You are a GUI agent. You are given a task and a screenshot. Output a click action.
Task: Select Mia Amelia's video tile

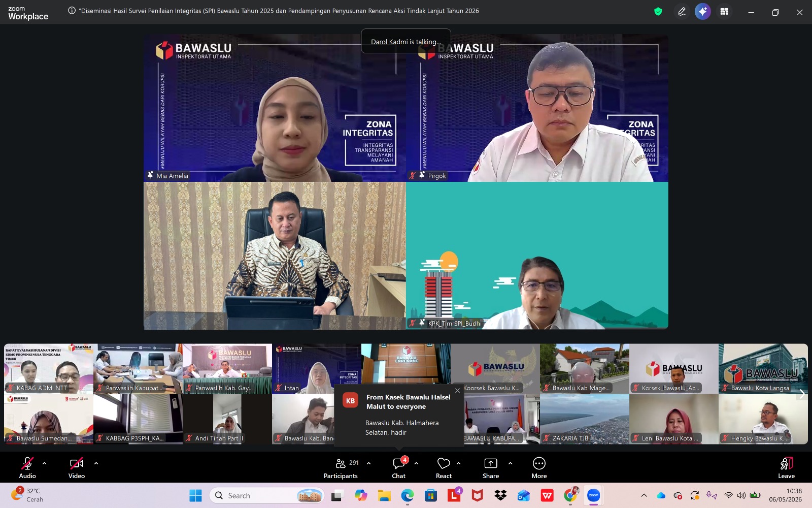(275, 108)
